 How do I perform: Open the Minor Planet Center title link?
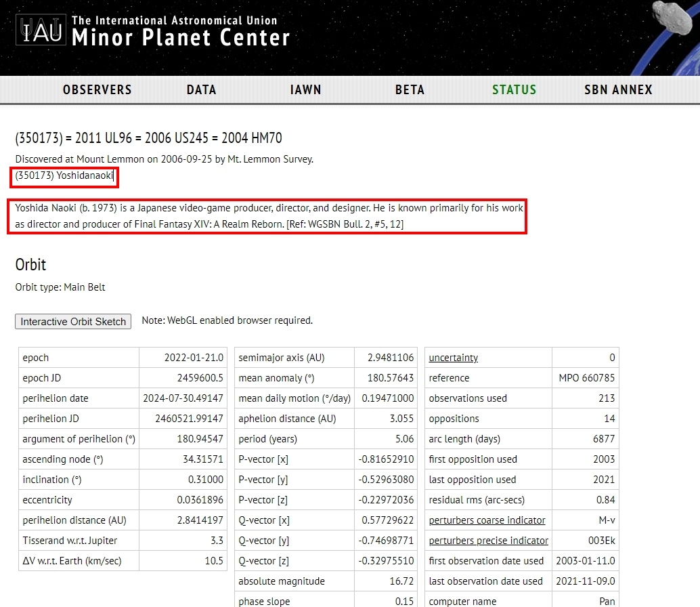(181, 37)
